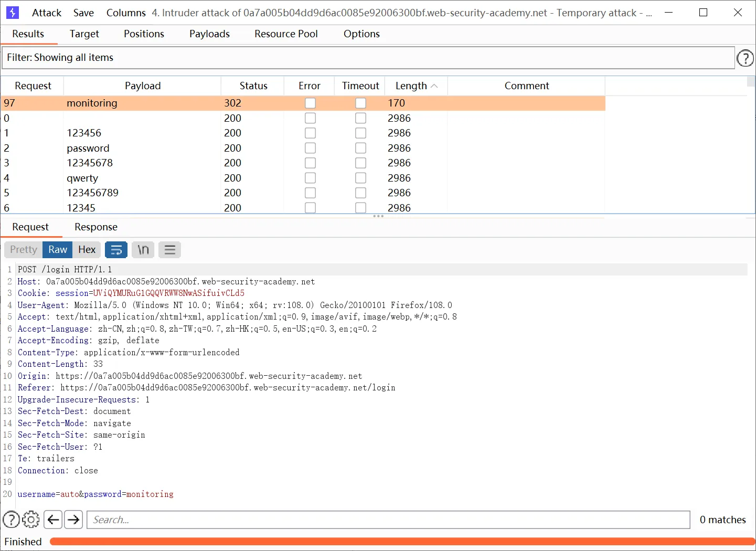This screenshot has height=551, width=756.
Task: Click the Search input field
Action: point(388,520)
